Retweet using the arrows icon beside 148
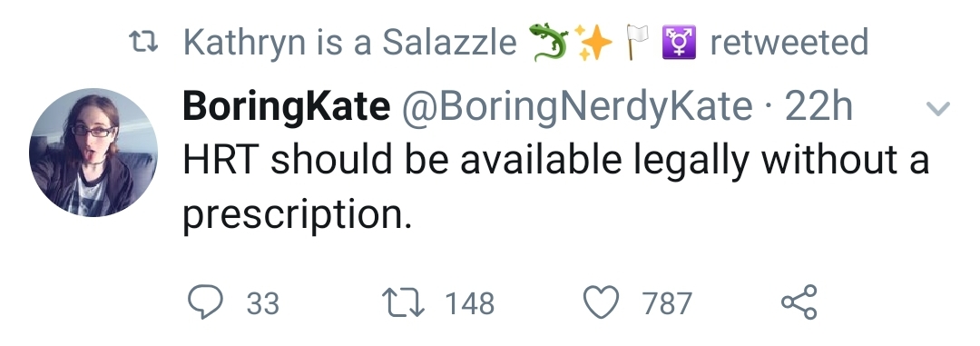The image size is (980, 346). [x=403, y=302]
